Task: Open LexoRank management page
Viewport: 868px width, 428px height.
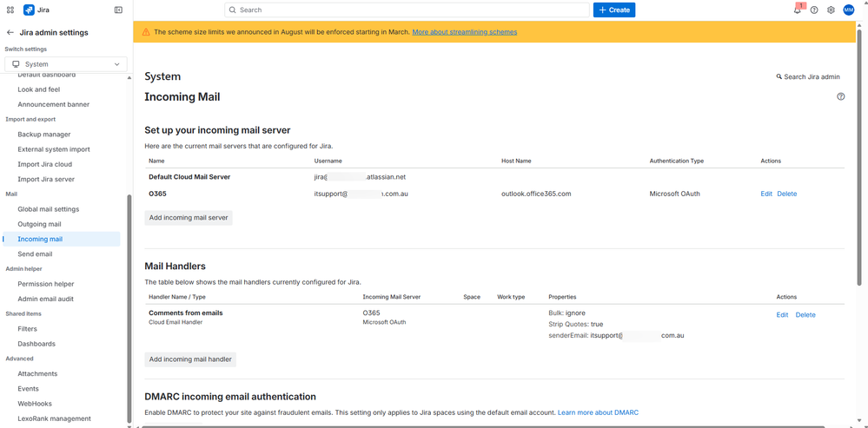Action: (54, 418)
